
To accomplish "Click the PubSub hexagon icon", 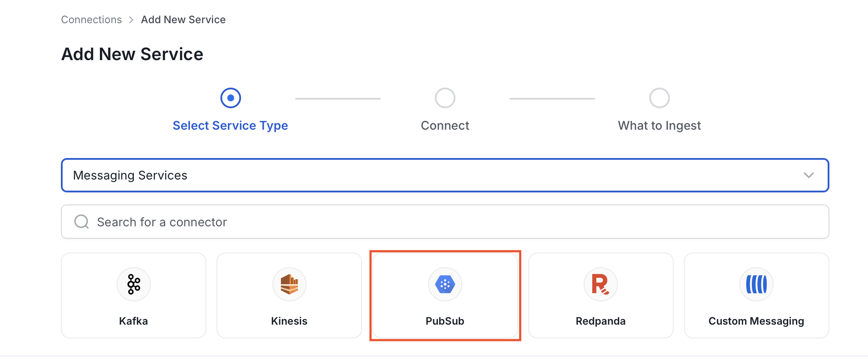I will tap(445, 284).
